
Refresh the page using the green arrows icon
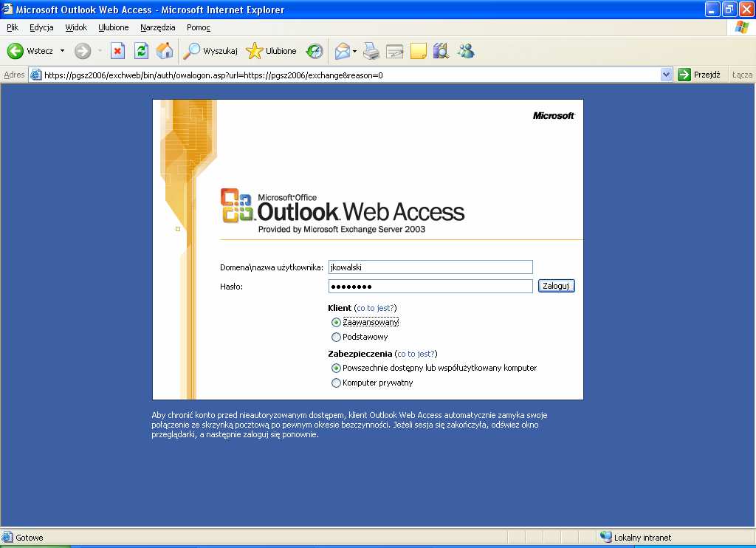click(141, 51)
